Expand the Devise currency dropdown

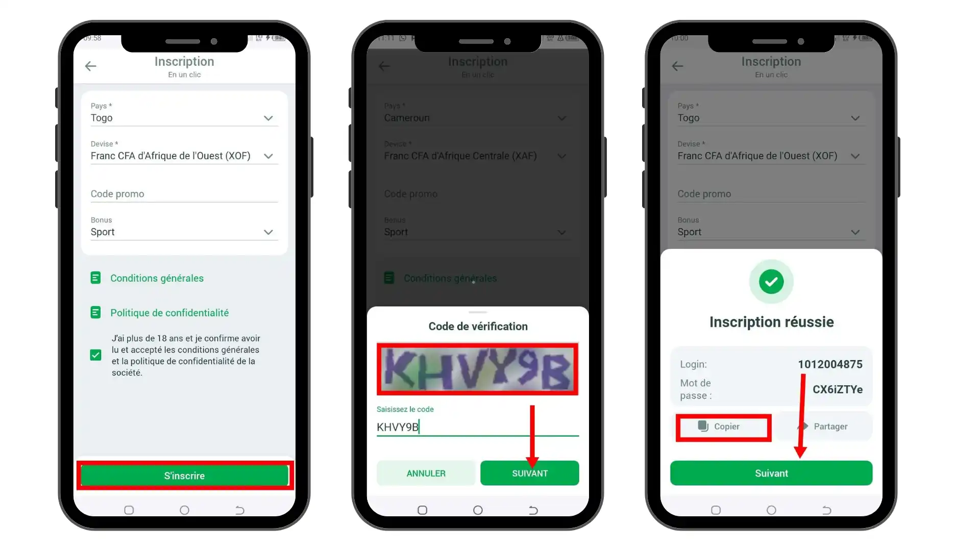[268, 156]
